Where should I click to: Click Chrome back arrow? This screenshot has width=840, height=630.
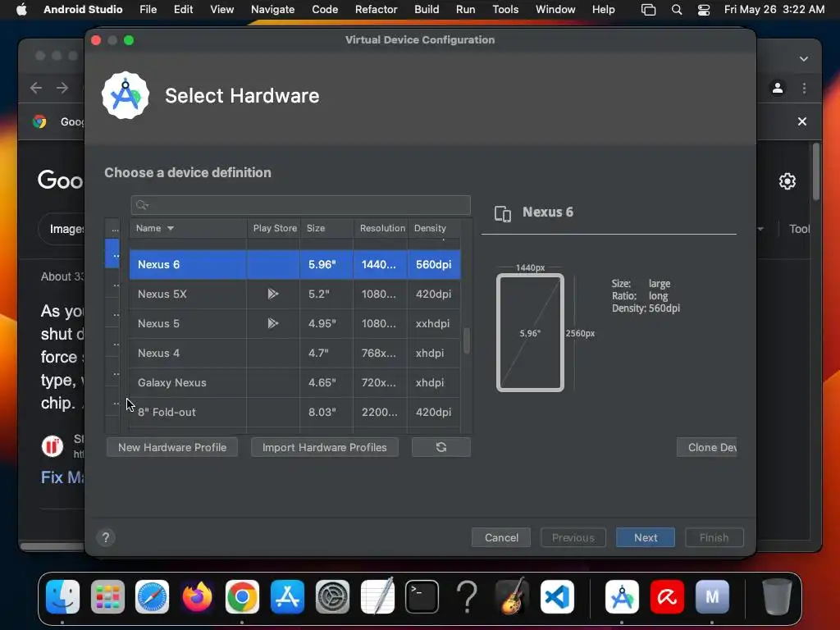point(36,88)
